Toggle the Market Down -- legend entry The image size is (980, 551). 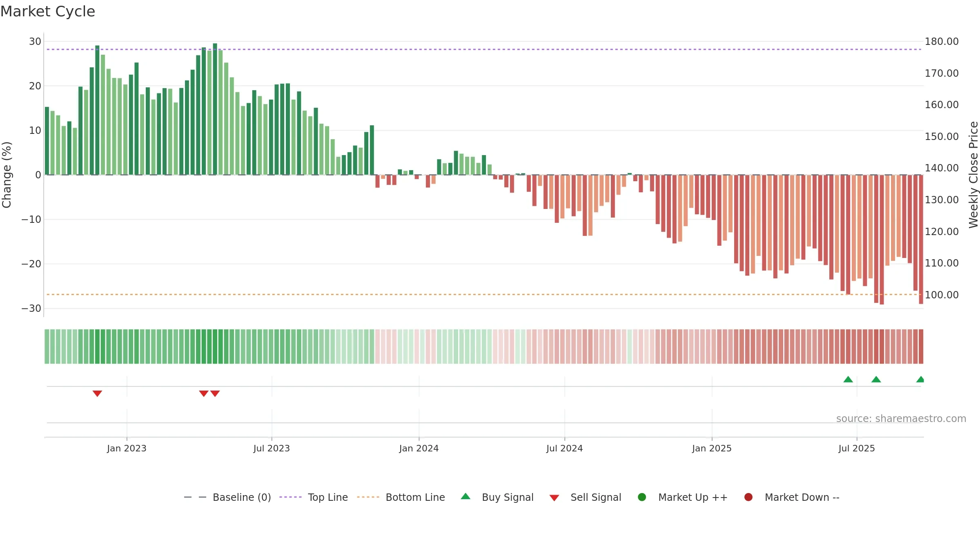[791, 497]
